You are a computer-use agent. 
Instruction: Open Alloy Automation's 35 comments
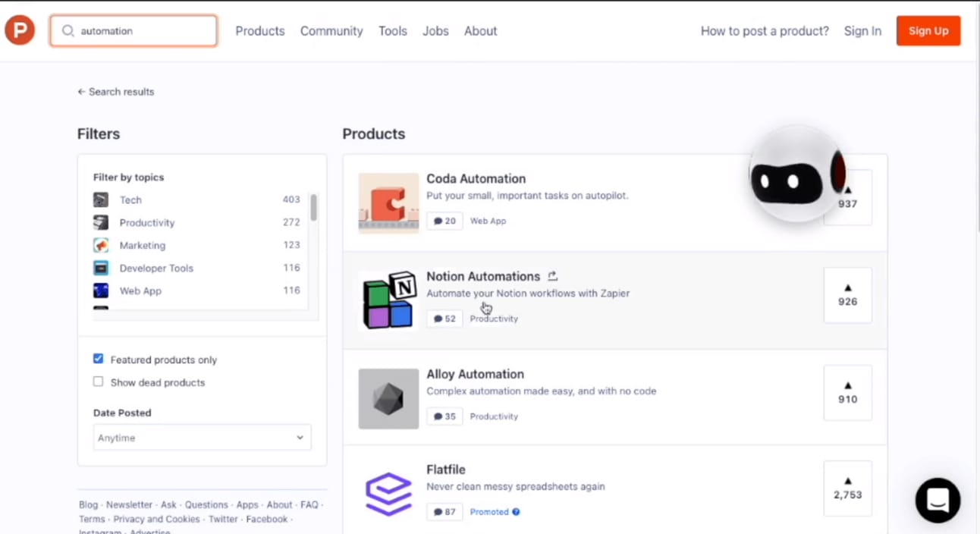coord(444,416)
